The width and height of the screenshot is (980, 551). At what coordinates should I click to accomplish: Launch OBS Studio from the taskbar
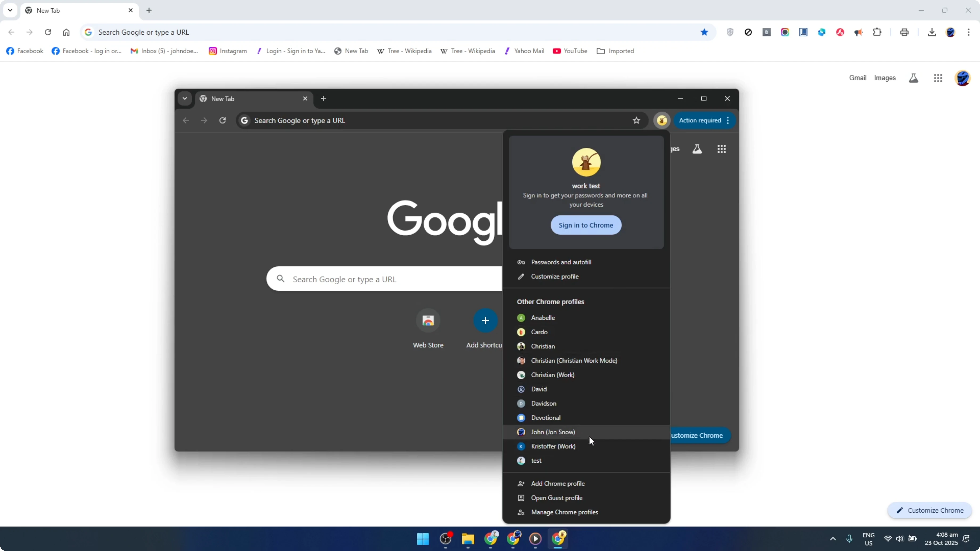click(x=446, y=539)
